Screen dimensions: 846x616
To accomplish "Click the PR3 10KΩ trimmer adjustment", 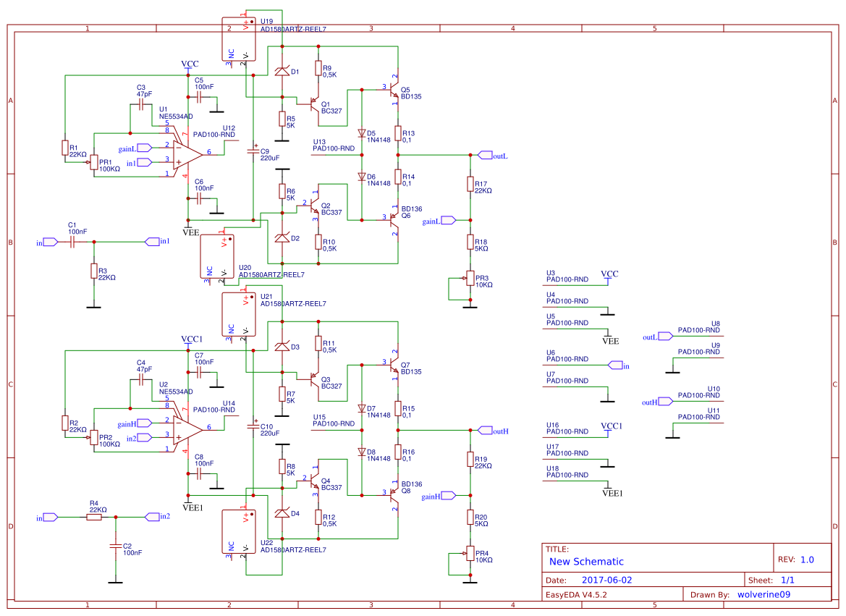I will (x=469, y=279).
